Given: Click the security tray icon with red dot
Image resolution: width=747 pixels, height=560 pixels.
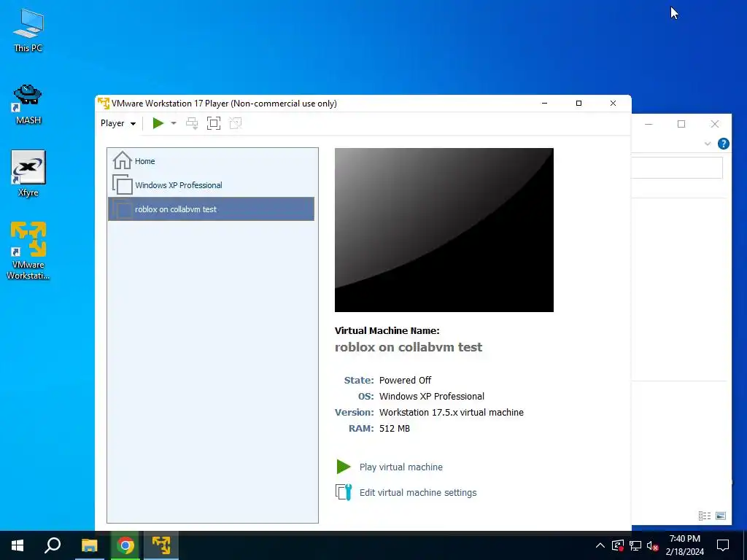Looking at the screenshot, I should tap(618, 545).
